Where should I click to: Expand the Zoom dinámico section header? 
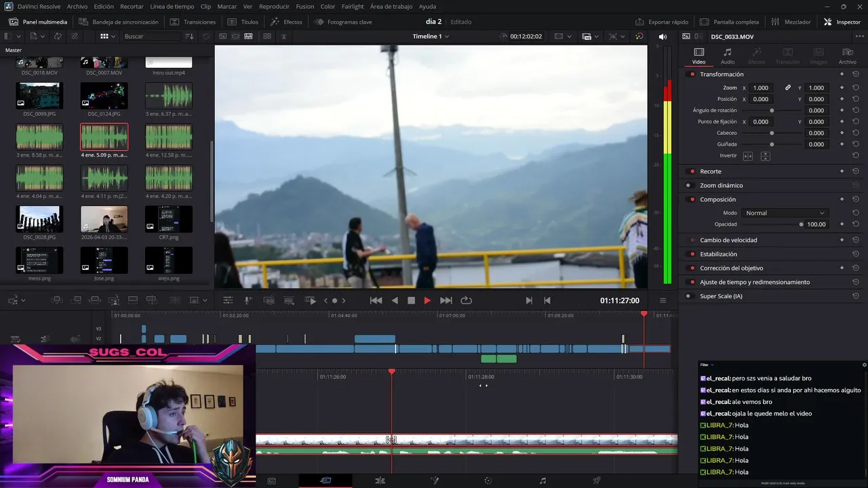[721, 185]
